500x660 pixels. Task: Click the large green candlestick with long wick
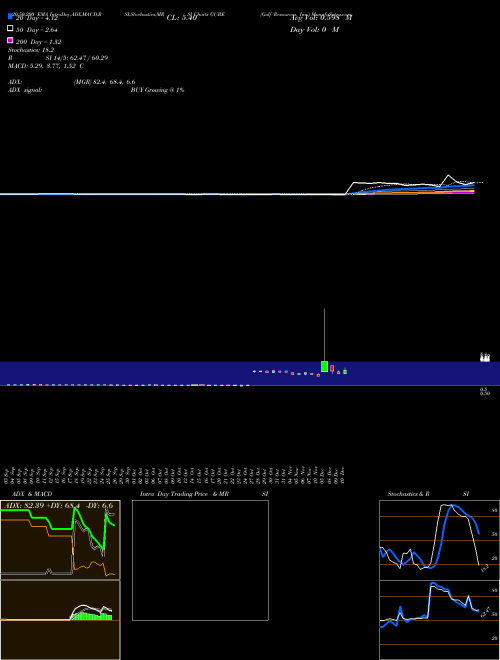click(324, 366)
